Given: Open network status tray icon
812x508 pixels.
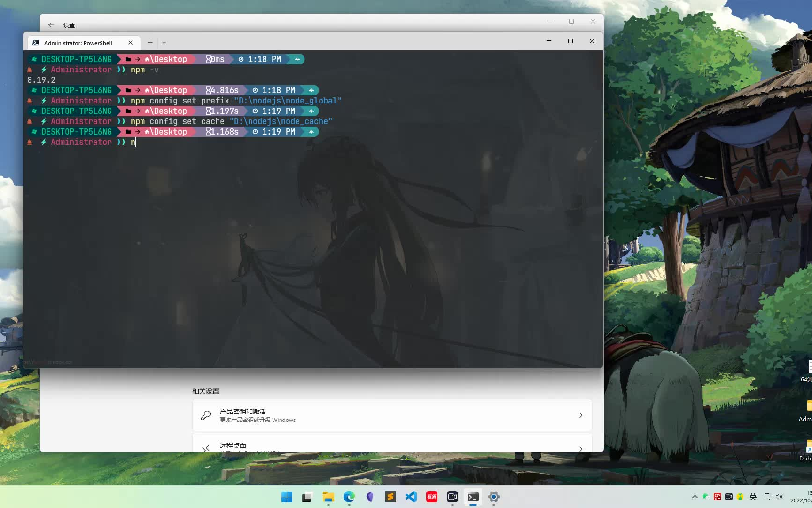Looking at the screenshot, I should (x=768, y=497).
